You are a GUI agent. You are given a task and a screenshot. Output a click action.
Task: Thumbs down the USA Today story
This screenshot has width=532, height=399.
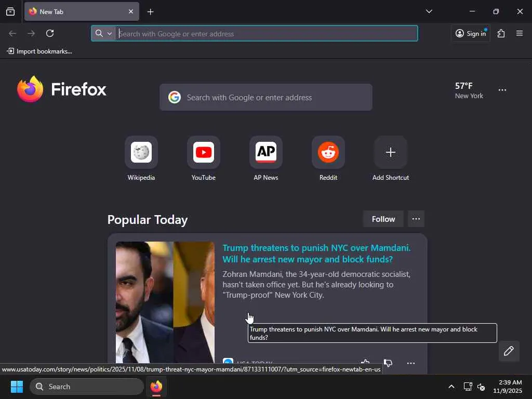click(388, 363)
